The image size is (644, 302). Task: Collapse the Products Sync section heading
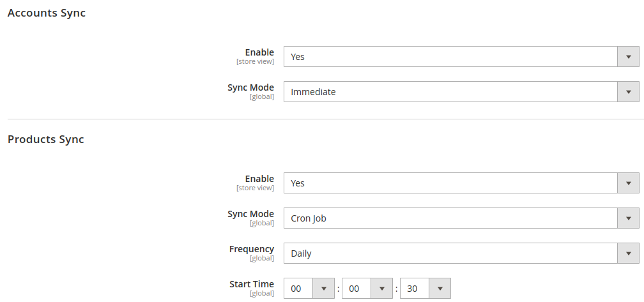pyautogui.click(x=45, y=140)
